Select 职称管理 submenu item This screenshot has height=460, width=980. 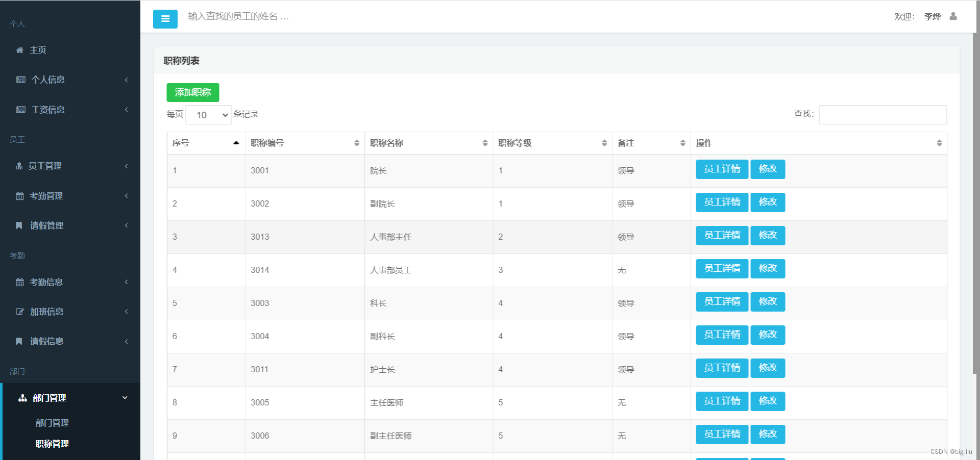pos(52,444)
